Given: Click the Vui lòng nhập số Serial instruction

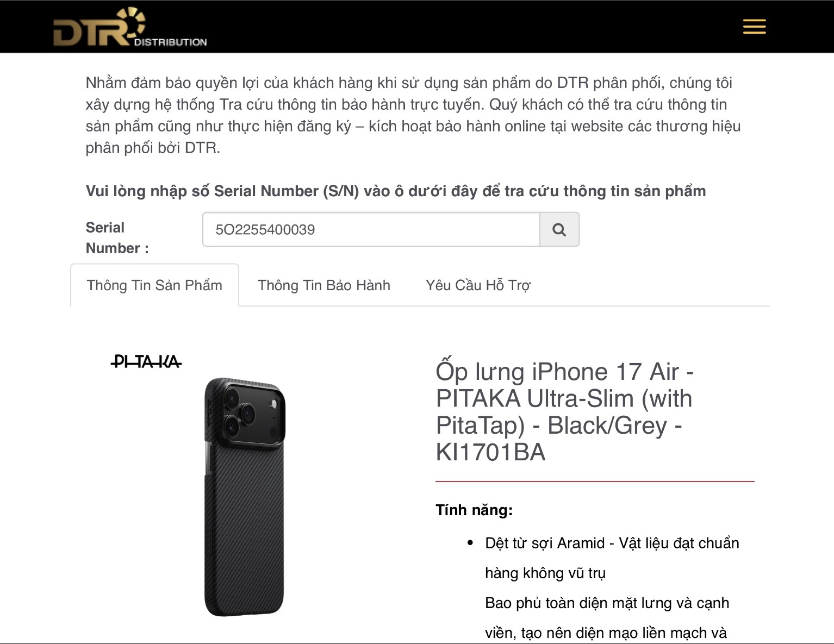Looking at the screenshot, I should pyautogui.click(x=396, y=191).
